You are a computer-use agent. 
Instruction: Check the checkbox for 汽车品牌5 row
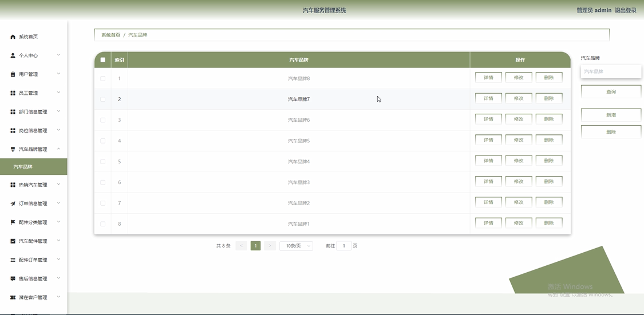pyautogui.click(x=102, y=141)
